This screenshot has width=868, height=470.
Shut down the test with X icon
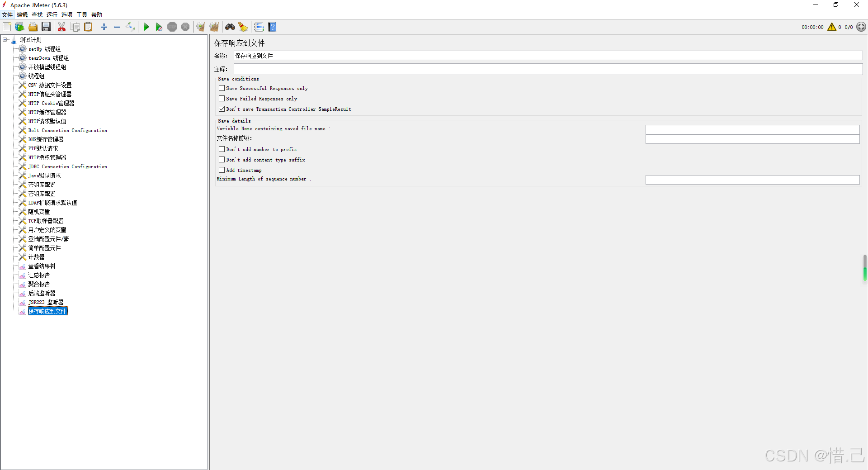(185, 27)
